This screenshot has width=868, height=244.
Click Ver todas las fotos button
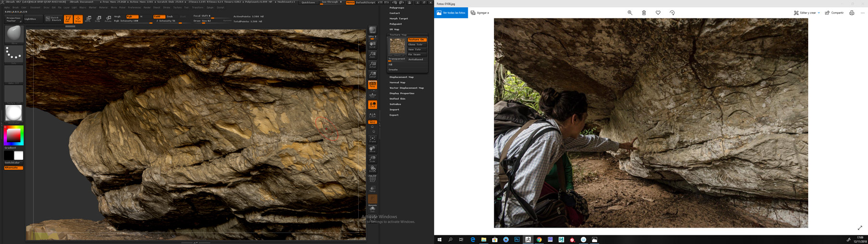[451, 13]
